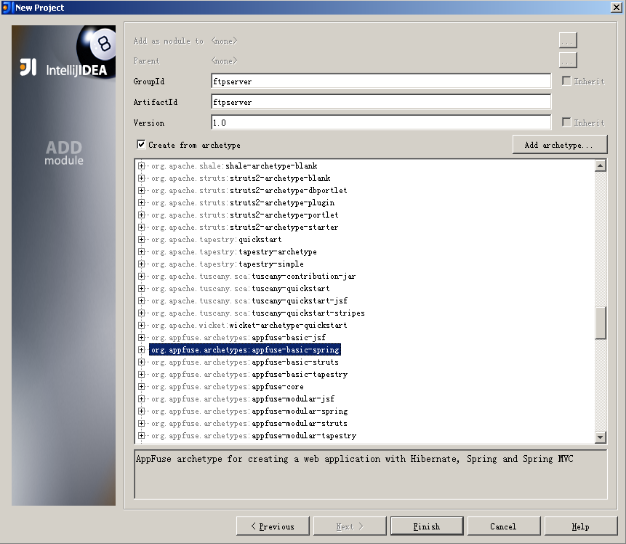Uncheck Create from archetype checkbox
The height and width of the screenshot is (544, 626).
pos(141,144)
